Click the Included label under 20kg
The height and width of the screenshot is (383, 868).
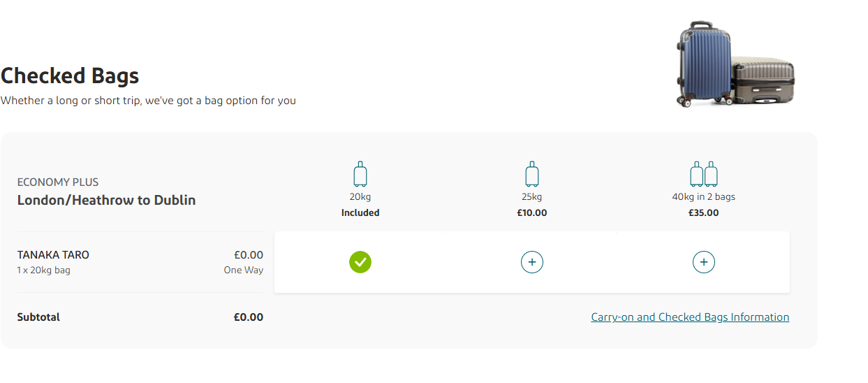pyautogui.click(x=360, y=212)
